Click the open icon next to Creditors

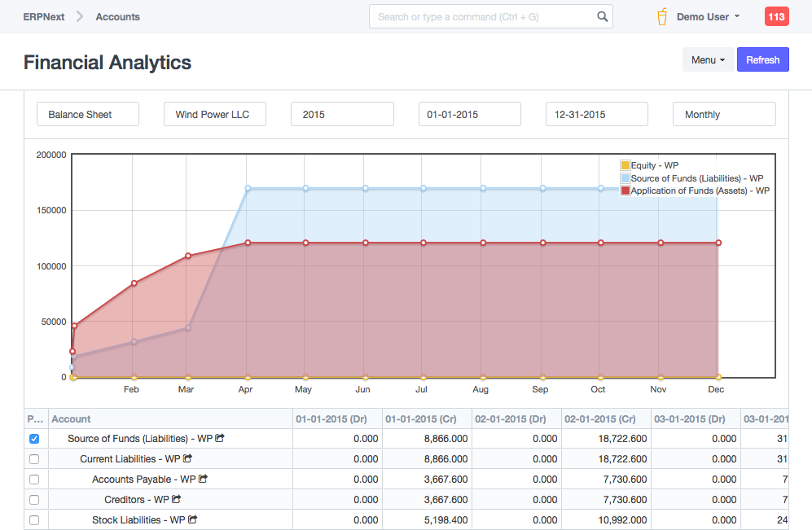(x=176, y=500)
